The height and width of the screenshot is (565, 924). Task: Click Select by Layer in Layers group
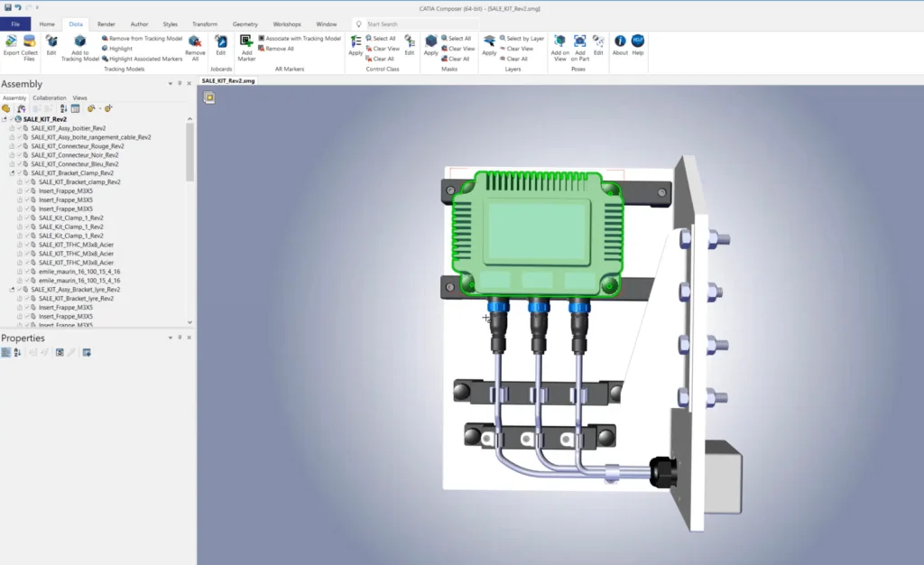coord(523,39)
